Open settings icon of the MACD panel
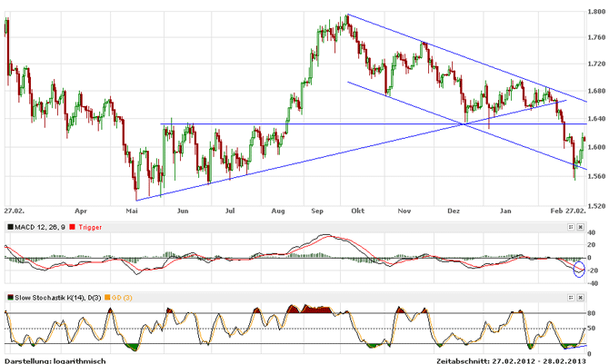Screen dimensions: 609x364 [571, 226]
